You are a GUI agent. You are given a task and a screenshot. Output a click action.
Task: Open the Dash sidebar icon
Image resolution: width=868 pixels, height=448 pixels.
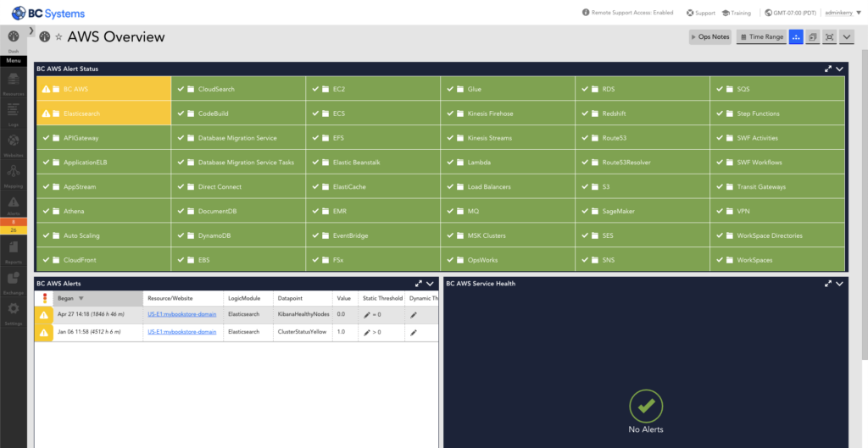pos(14,36)
